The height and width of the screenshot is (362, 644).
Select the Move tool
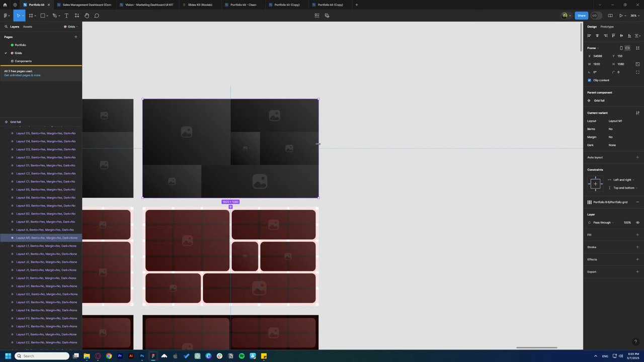pos(18,16)
